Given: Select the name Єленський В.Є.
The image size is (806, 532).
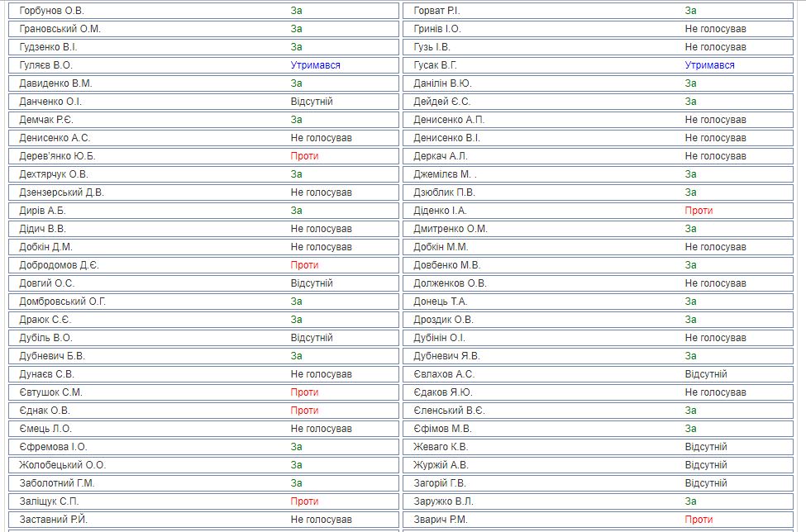Looking at the screenshot, I should (x=449, y=411).
